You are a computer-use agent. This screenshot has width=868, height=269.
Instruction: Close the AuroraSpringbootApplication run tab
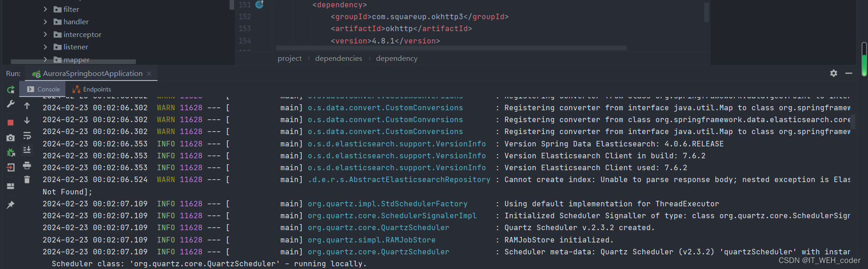click(149, 74)
